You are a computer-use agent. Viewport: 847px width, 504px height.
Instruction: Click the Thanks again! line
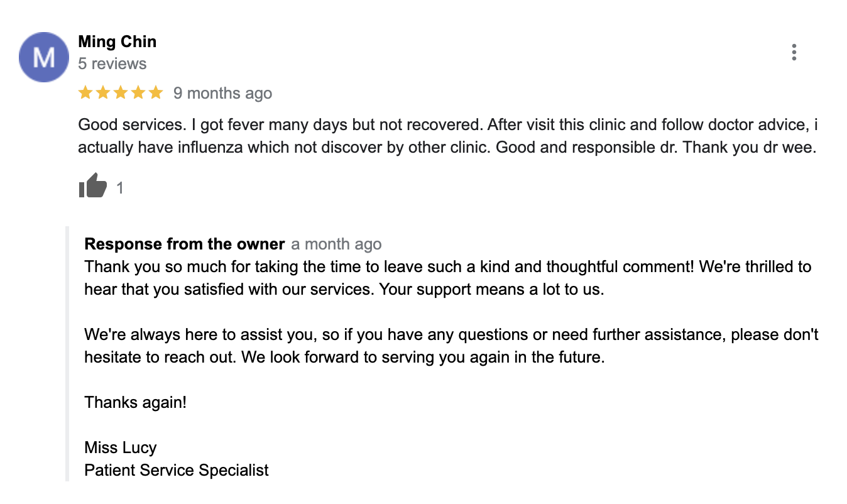136,402
